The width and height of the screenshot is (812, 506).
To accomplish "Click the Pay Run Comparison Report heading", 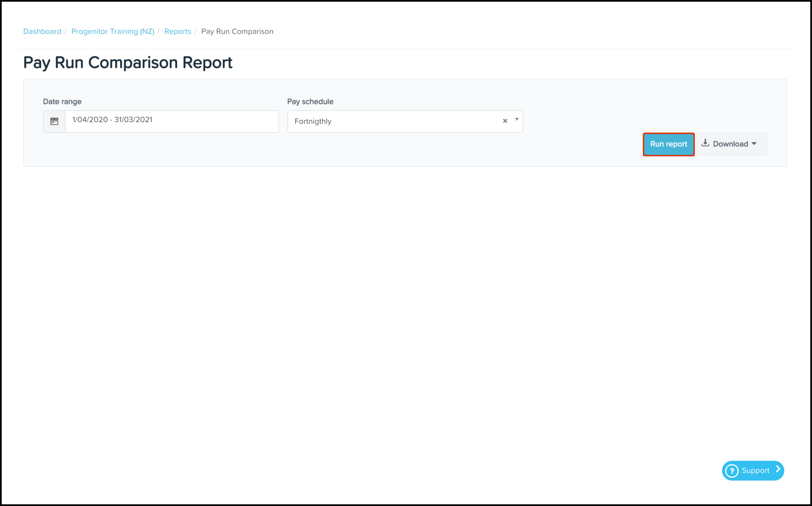I will pyautogui.click(x=128, y=62).
